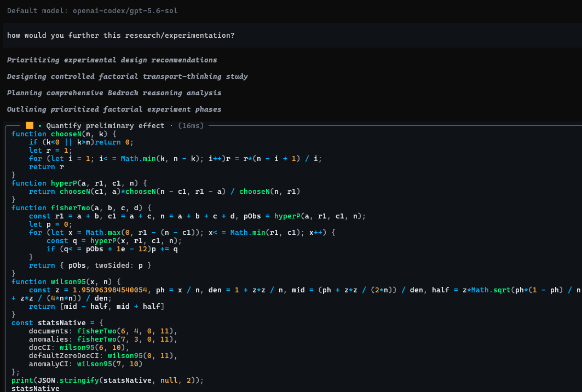The height and width of the screenshot is (392, 582).
Task: Click the orange square tool status icon
Action: click(30, 125)
